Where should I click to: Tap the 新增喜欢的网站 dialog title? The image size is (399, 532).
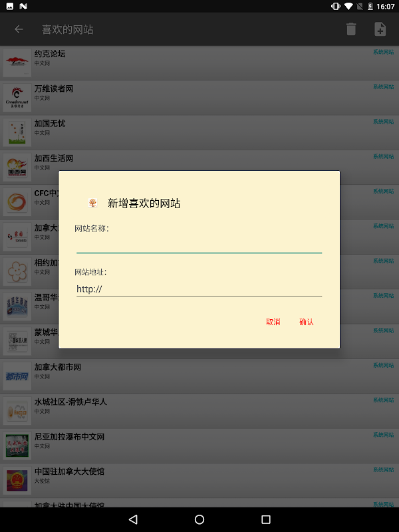coord(144,203)
